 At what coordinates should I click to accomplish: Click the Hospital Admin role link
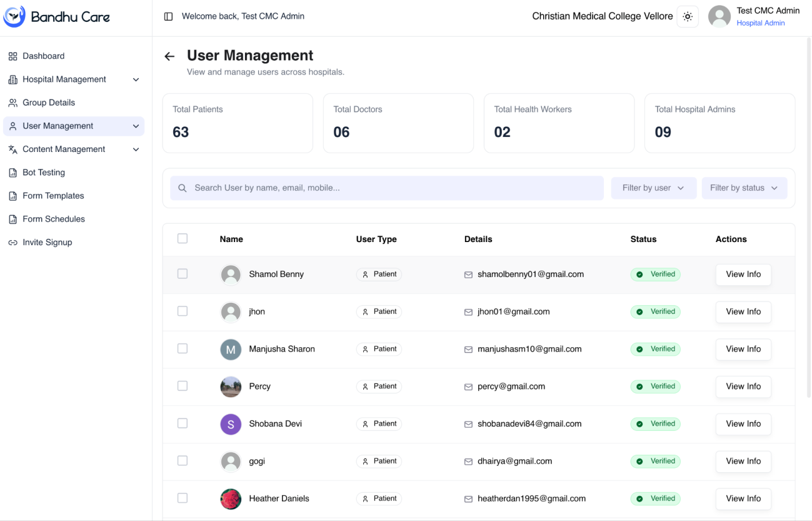click(761, 23)
